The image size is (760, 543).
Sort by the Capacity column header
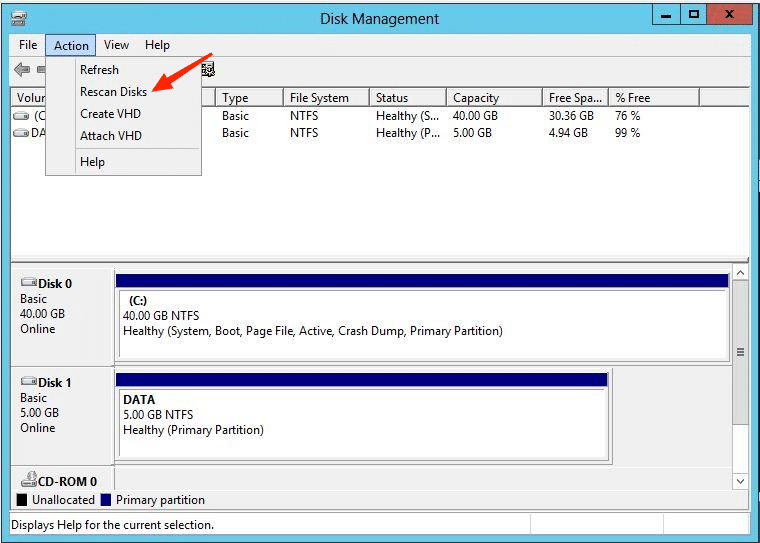click(x=494, y=98)
